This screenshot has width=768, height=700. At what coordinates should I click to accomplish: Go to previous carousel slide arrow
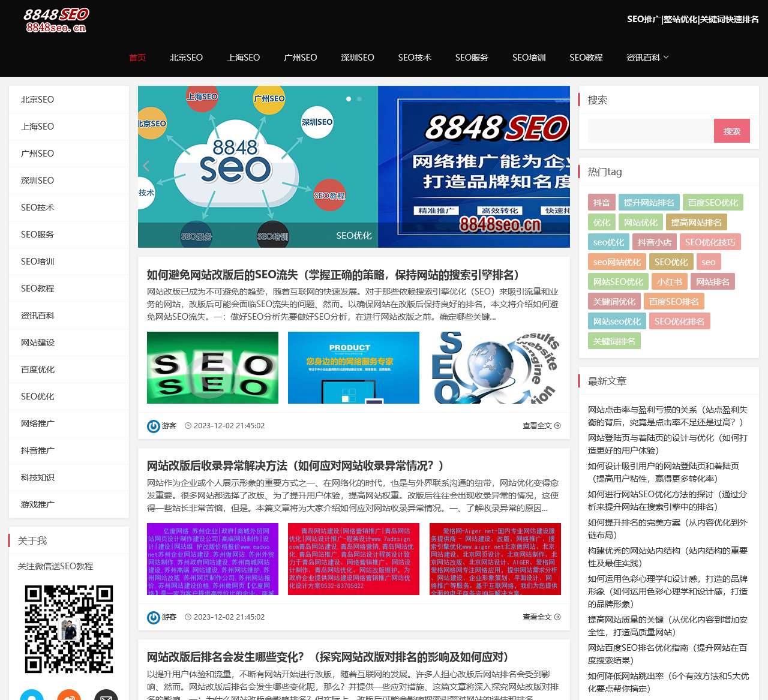point(146,166)
